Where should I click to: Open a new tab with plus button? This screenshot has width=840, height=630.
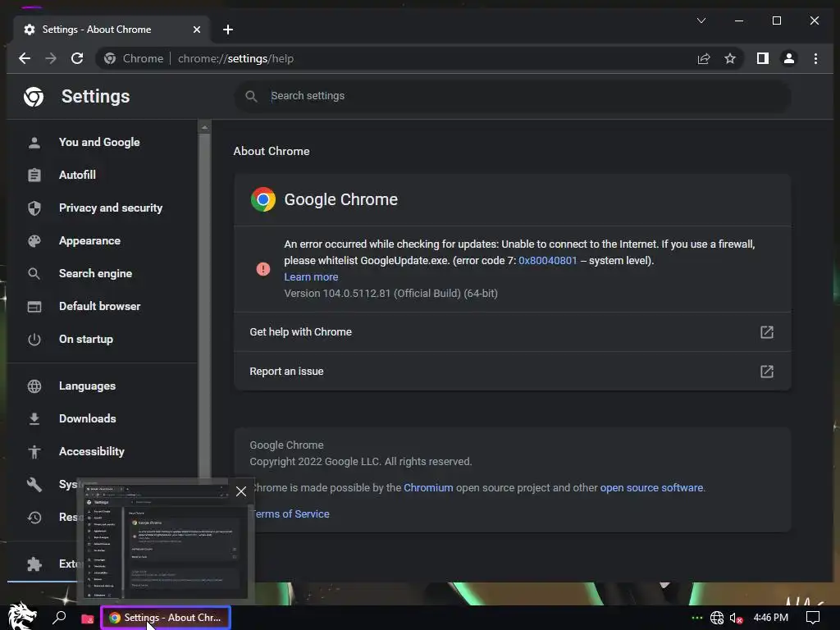(x=228, y=30)
